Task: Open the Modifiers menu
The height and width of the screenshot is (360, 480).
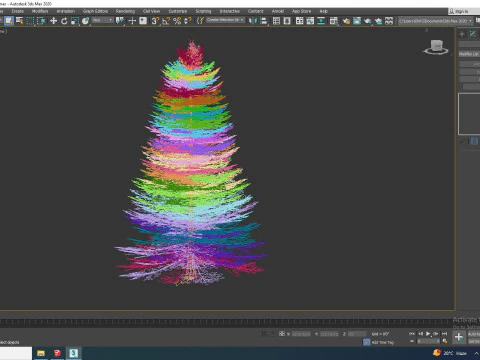Action: (x=40, y=11)
